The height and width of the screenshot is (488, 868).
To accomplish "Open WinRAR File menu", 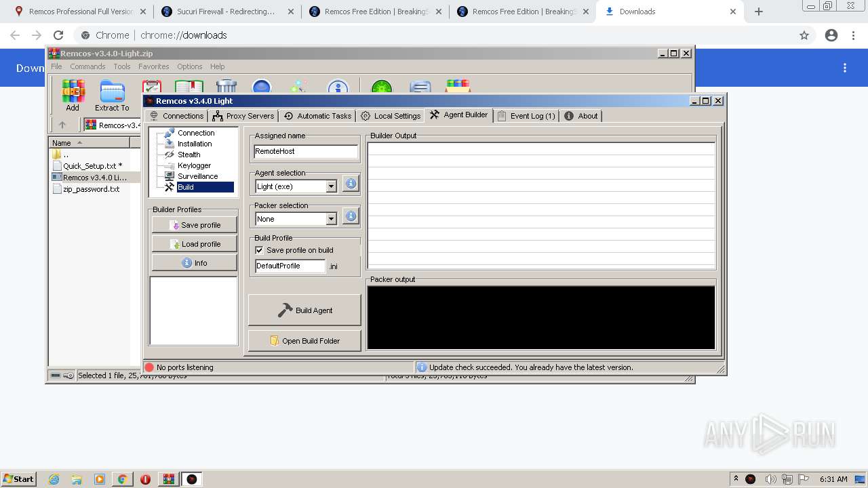I will pyautogui.click(x=56, y=66).
